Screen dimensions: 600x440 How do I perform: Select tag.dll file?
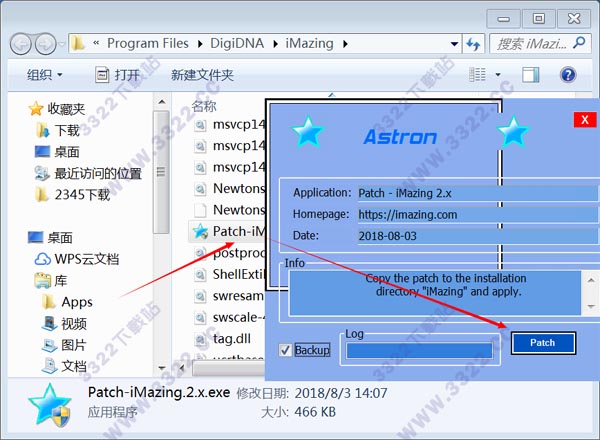tap(222, 339)
